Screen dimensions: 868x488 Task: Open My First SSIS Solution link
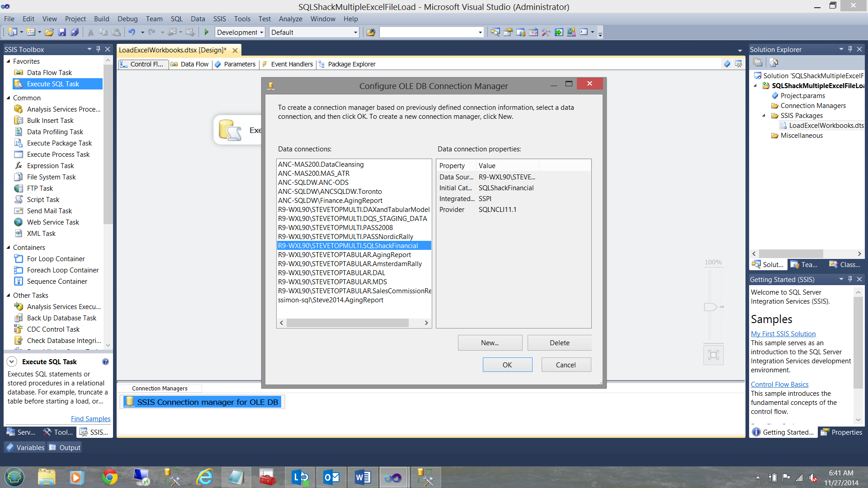point(783,334)
